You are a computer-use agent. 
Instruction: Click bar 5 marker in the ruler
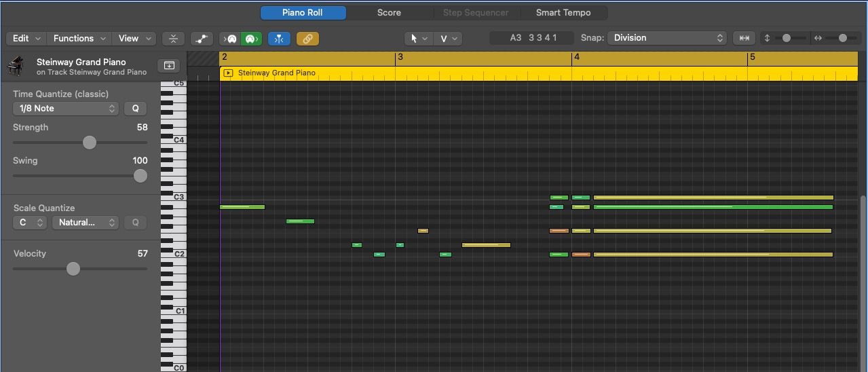[x=752, y=57]
